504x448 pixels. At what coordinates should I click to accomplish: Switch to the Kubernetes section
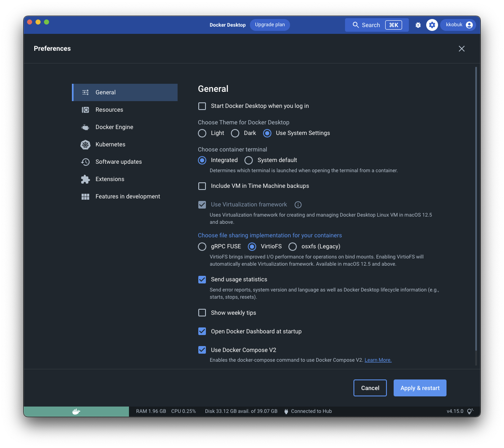tap(125, 144)
